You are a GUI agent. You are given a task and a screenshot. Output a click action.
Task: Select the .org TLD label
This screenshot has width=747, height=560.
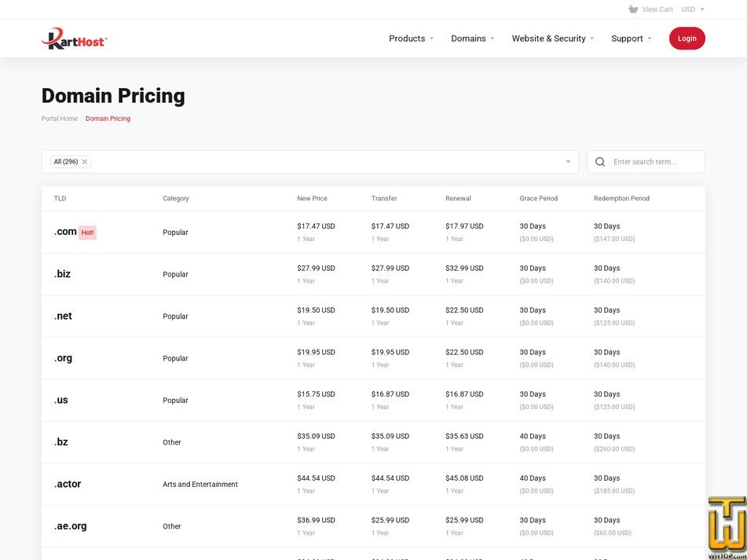63,358
